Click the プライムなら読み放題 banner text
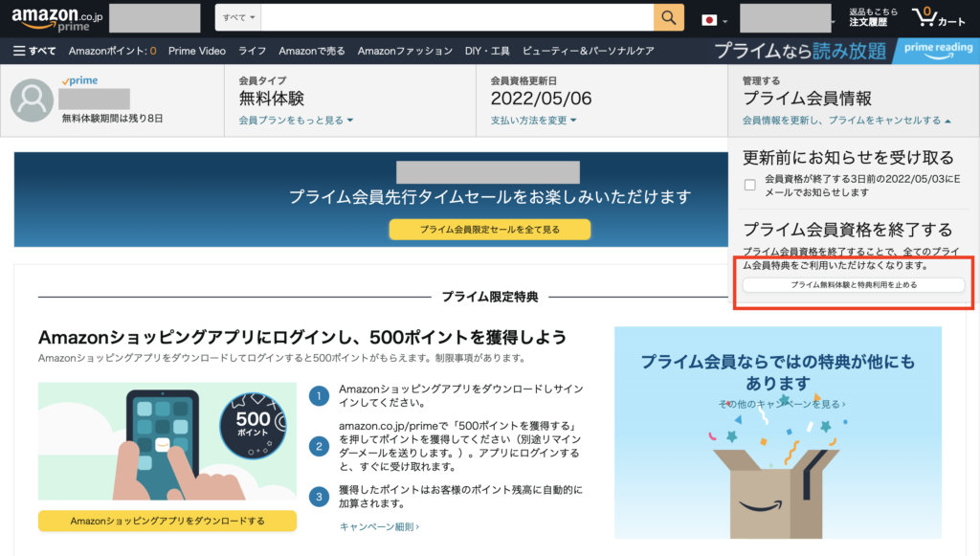Image resolution: width=980 pixels, height=556 pixels. point(800,51)
